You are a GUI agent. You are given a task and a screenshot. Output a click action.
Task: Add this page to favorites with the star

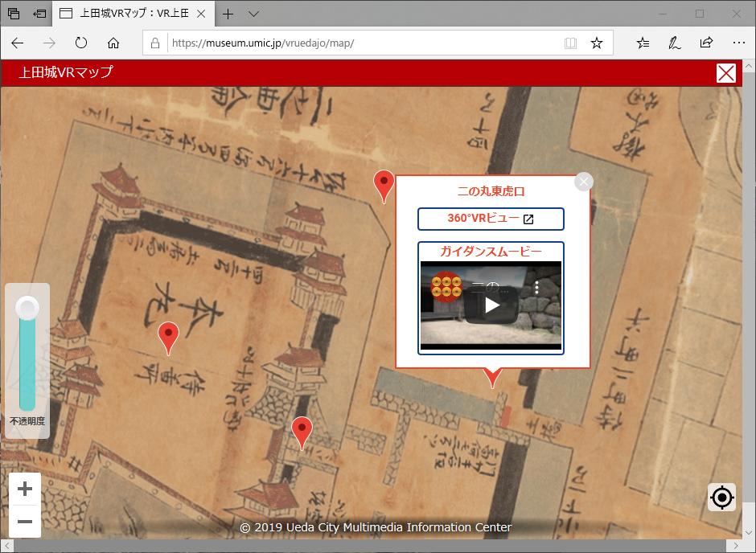597,43
